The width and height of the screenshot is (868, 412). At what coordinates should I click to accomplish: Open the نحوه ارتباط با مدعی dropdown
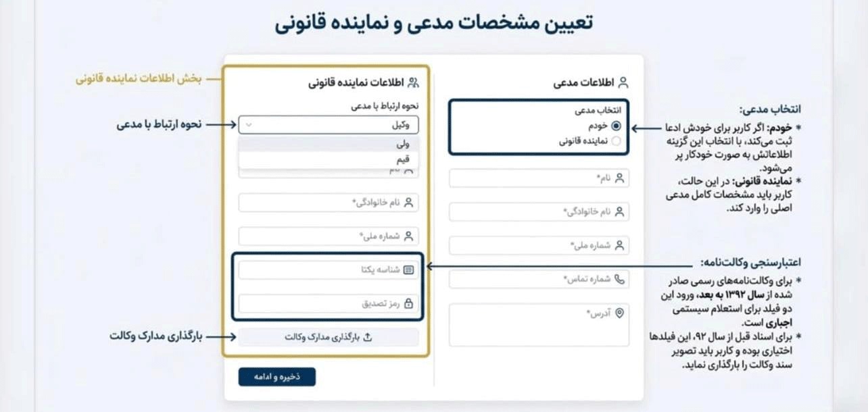(329, 124)
